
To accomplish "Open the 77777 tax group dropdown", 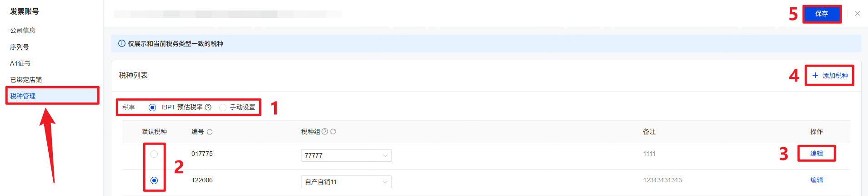I will click(x=346, y=155).
